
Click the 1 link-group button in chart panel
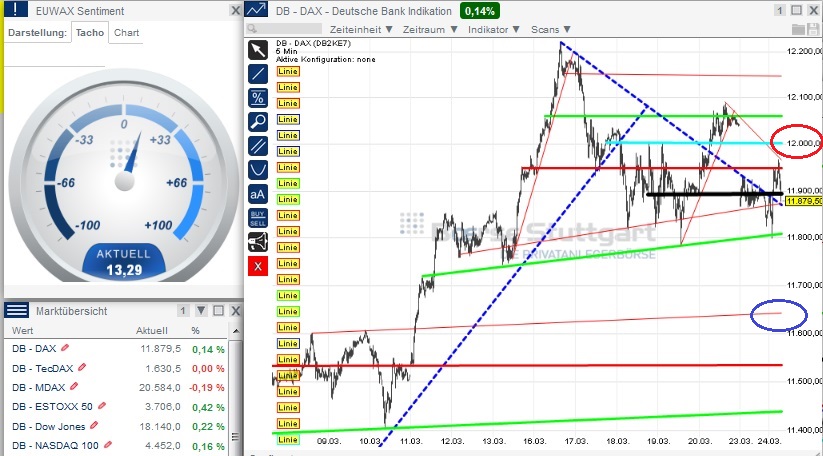779,10
